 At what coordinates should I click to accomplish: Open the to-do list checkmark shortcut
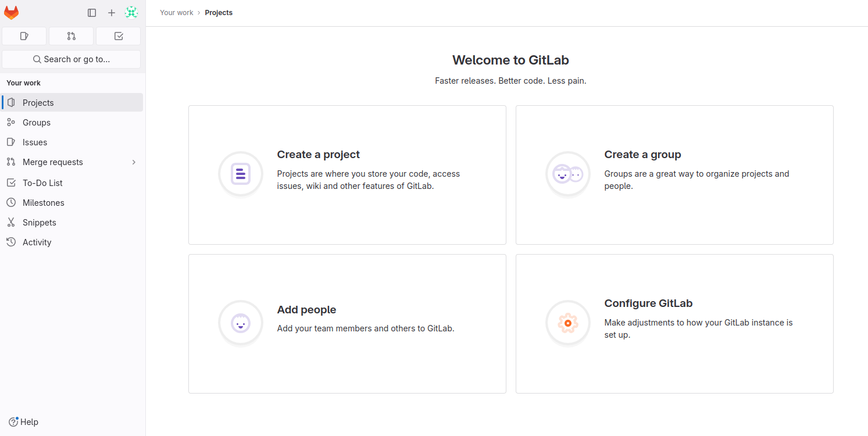tap(119, 36)
